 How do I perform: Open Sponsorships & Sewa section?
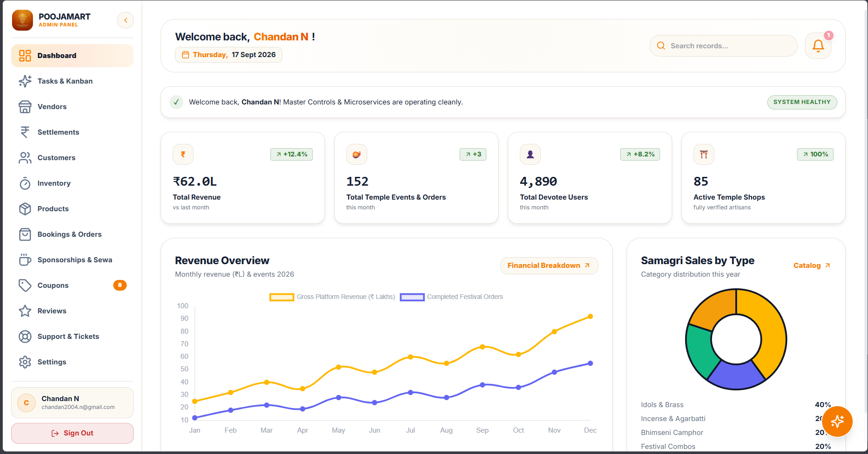(72, 260)
